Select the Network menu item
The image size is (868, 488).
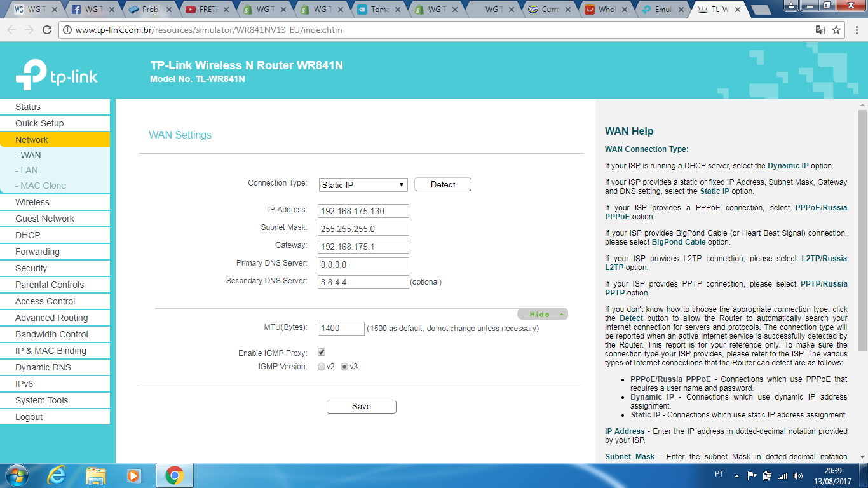point(55,140)
